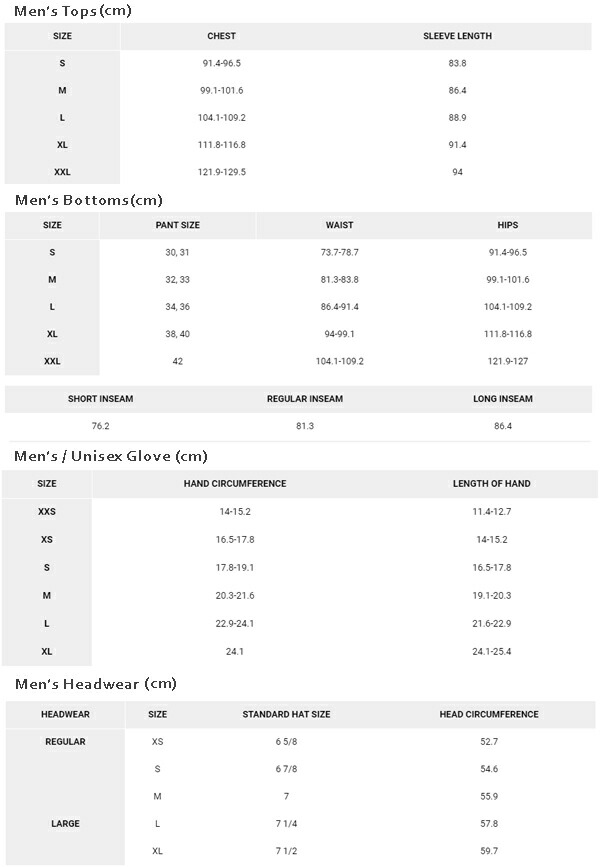Click the Men's Tops (cm) heading

[73, 11]
